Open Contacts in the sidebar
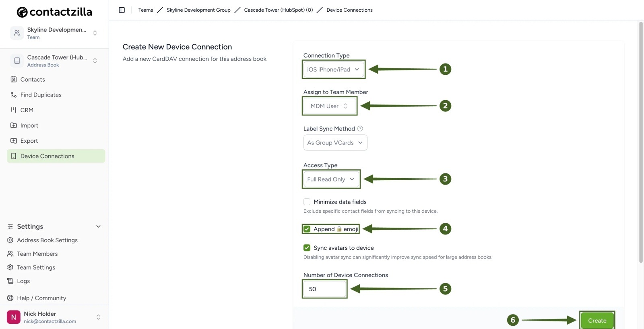Image resolution: width=644 pixels, height=329 pixels. pos(56,80)
